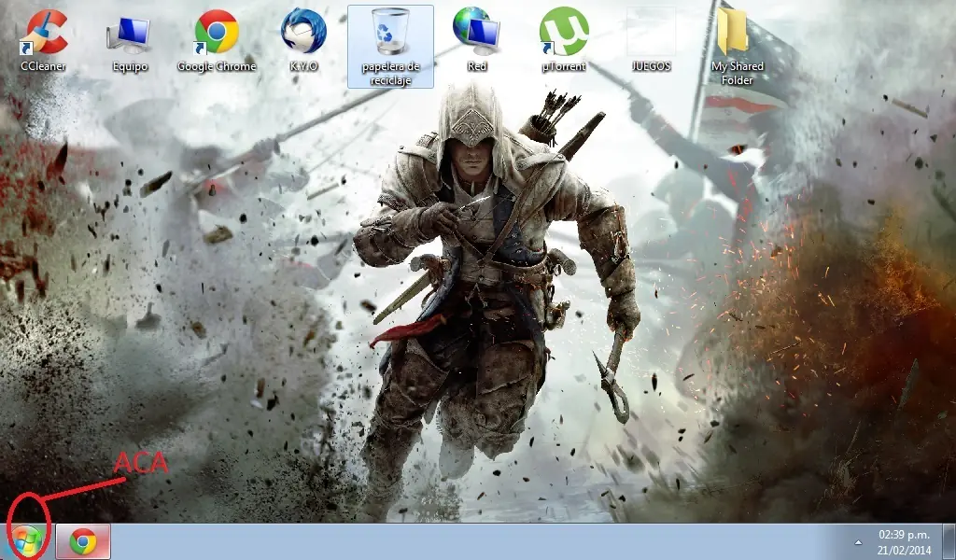Select the Google Chrome desktop shortcut icon

(216, 33)
